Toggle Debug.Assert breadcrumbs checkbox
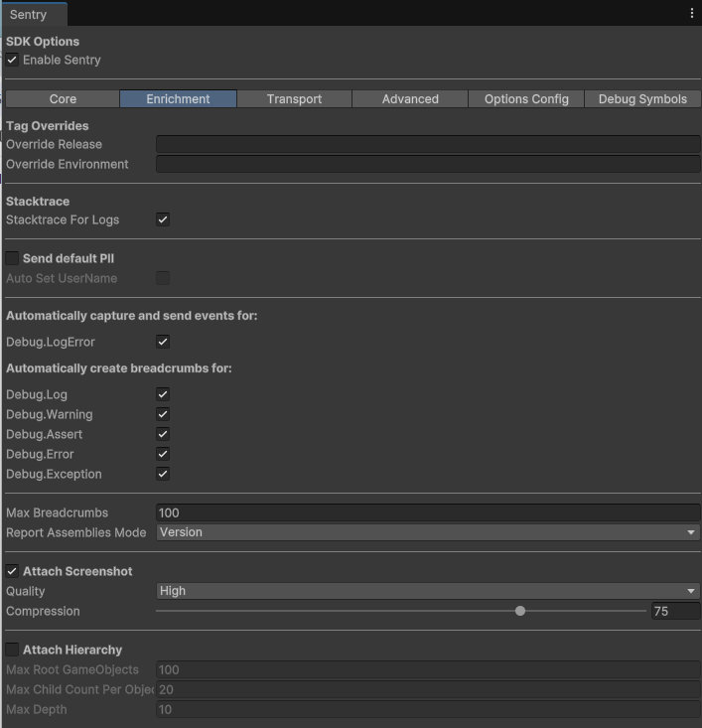This screenshot has width=702, height=728. click(x=163, y=434)
